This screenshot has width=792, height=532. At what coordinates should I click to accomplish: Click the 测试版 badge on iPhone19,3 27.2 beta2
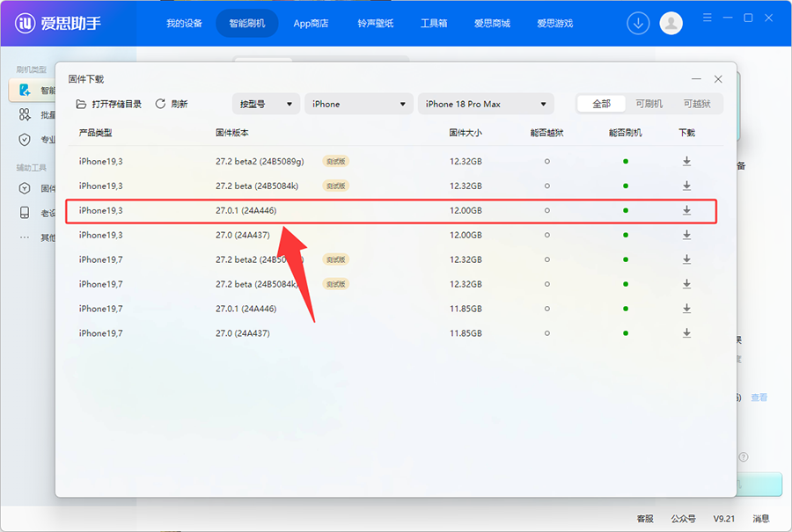pos(336,161)
